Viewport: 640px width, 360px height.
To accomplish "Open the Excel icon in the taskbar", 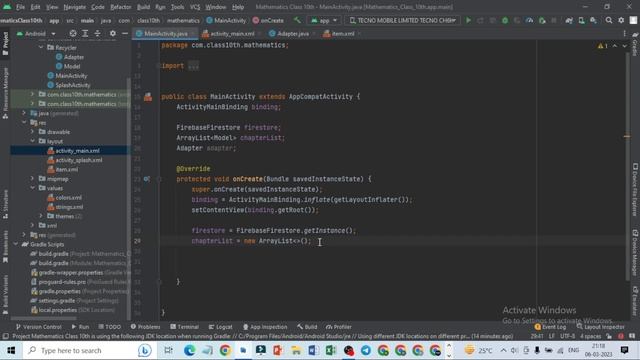I will pos(331,350).
